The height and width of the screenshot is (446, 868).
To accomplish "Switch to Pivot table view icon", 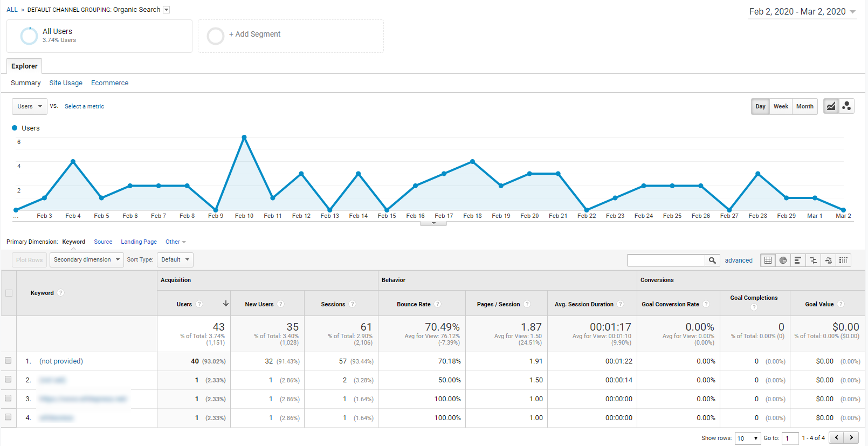I will (844, 260).
